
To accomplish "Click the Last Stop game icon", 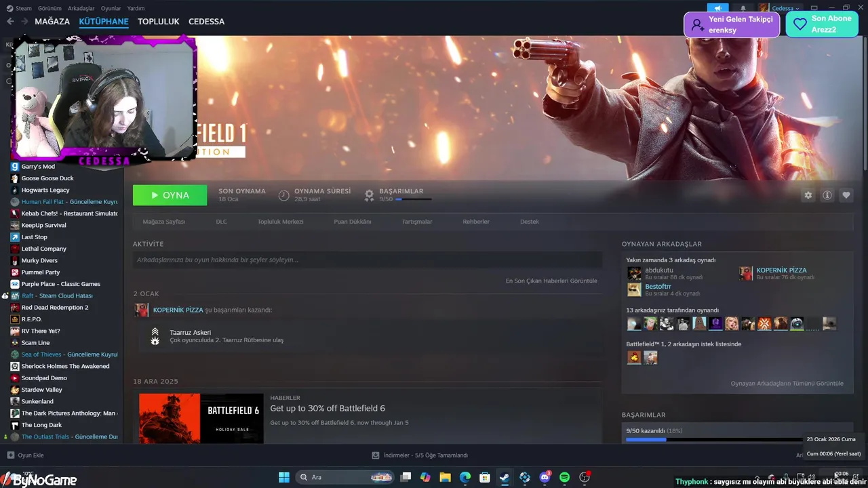I will point(15,237).
